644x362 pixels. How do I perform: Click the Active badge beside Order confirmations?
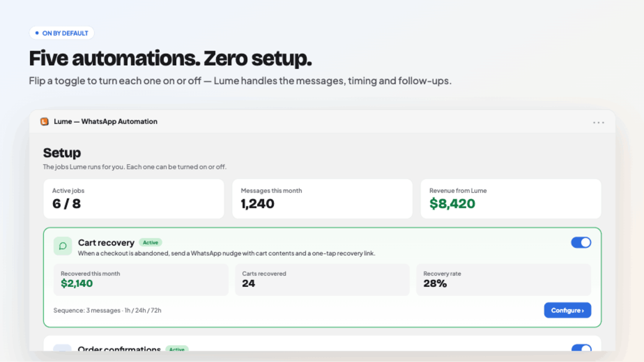pyautogui.click(x=177, y=349)
